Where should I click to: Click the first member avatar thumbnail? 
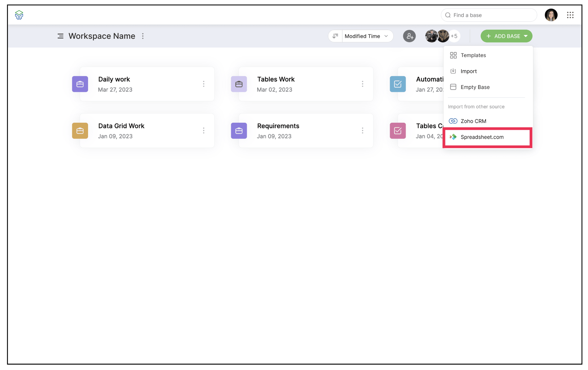coord(431,36)
